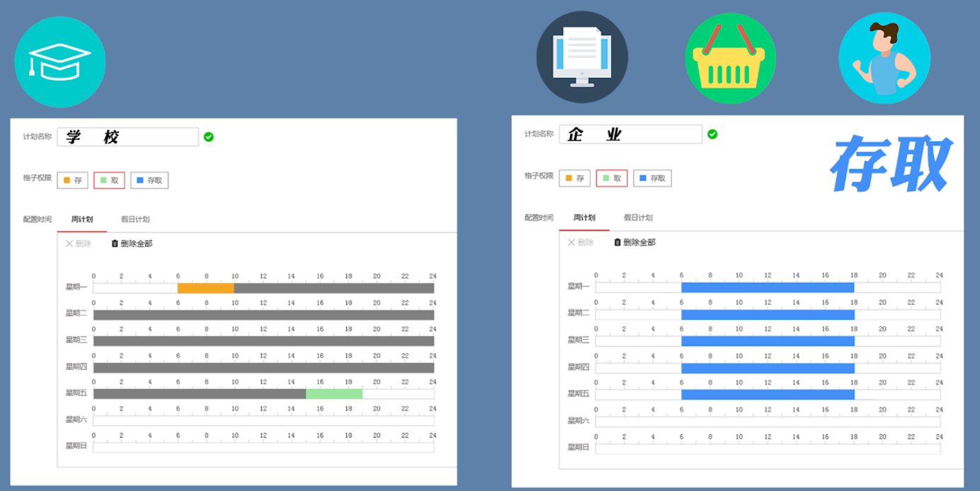Click the 删除 button in enterprise panel
Viewport: 980px width, 491px height.
(581, 242)
